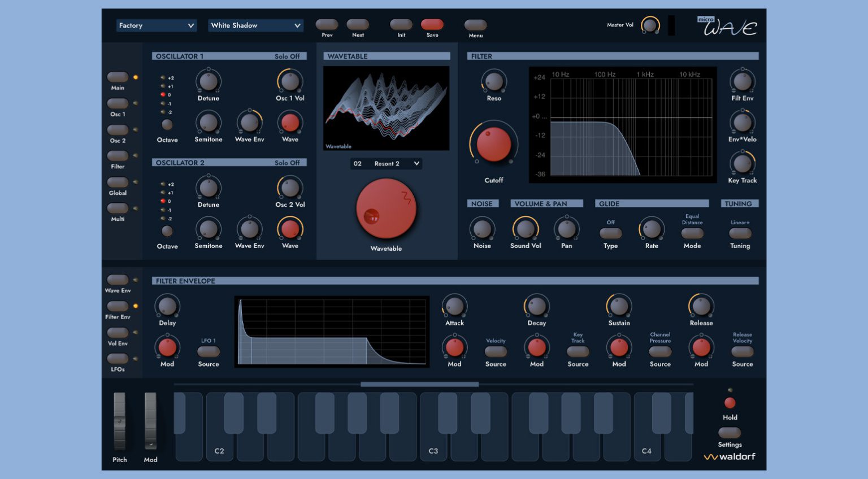
Task: Click the large red Cutoff knob
Action: tap(493, 145)
